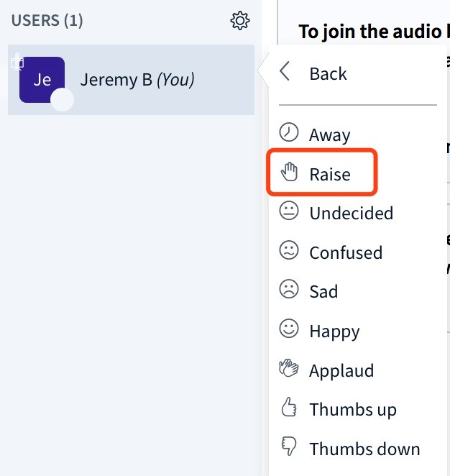Select Jeremy B (You) in users list
The image size is (450, 476).
point(137,80)
